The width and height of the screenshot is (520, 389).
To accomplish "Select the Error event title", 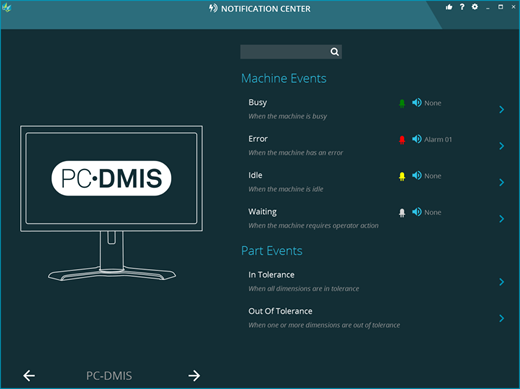I will (x=258, y=139).
